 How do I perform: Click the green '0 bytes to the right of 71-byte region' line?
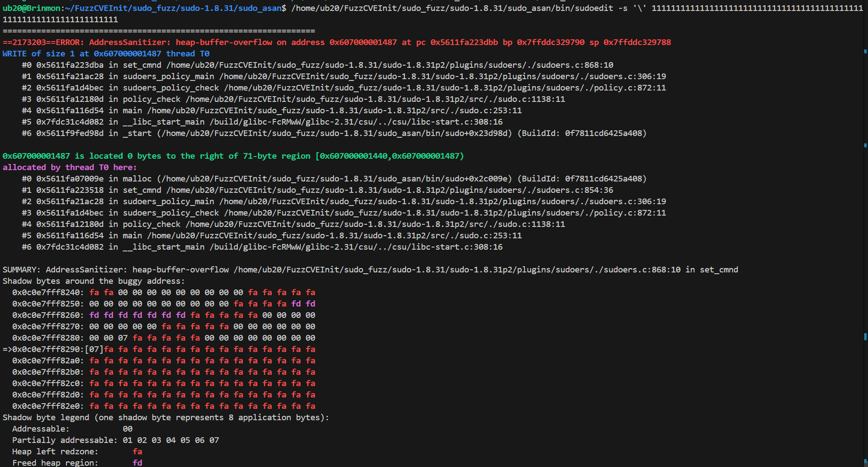(x=233, y=156)
